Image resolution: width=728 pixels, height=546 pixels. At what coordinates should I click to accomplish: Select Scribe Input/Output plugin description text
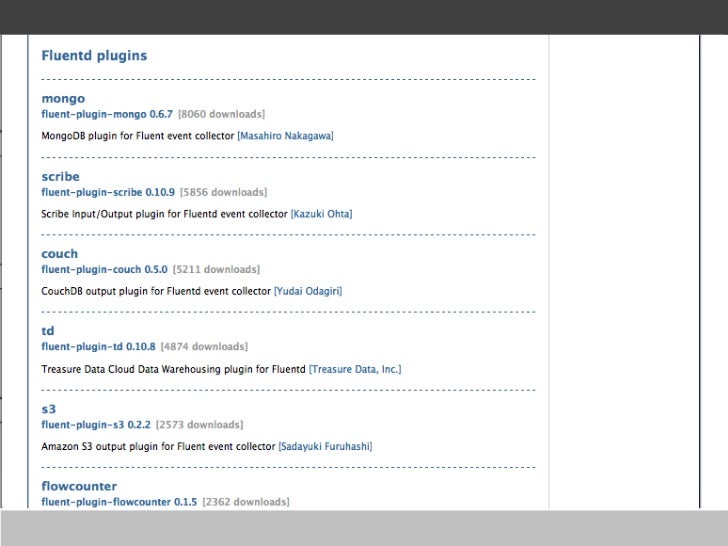pos(164,214)
